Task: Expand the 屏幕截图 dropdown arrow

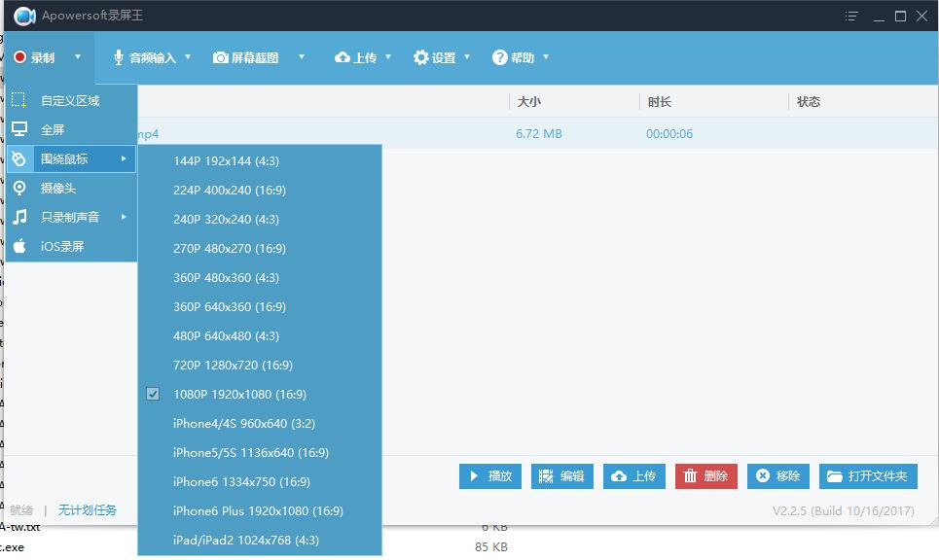Action: click(302, 56)
